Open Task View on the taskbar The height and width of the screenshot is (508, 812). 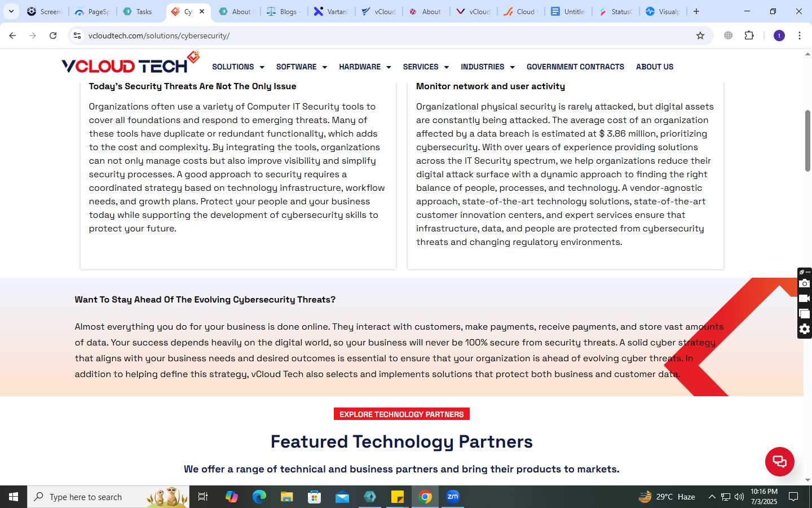click(203, 497)
